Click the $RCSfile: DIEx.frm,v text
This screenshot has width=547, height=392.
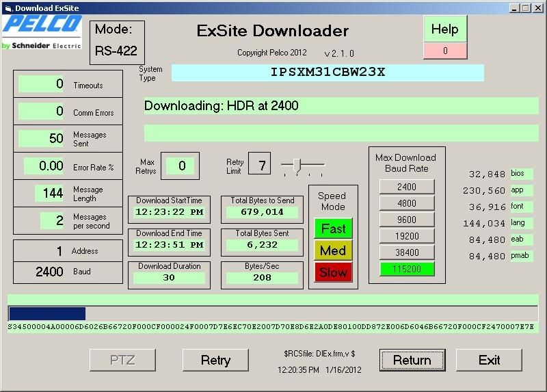[x=319, y=354]
